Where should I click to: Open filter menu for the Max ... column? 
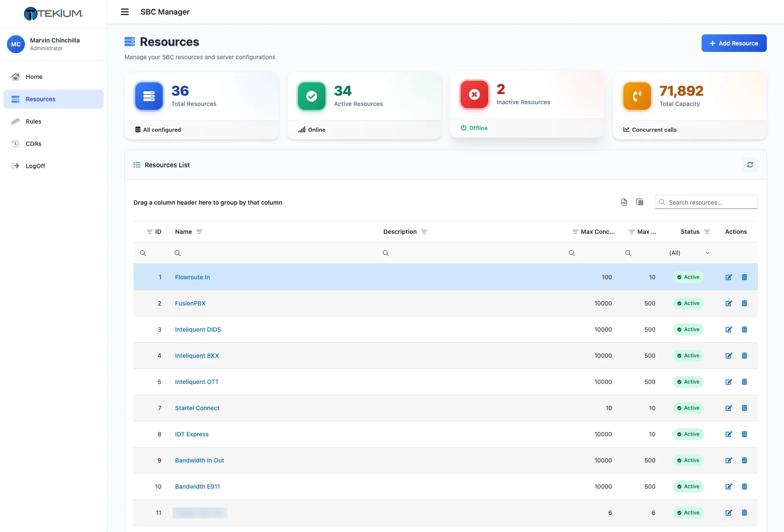632,232
